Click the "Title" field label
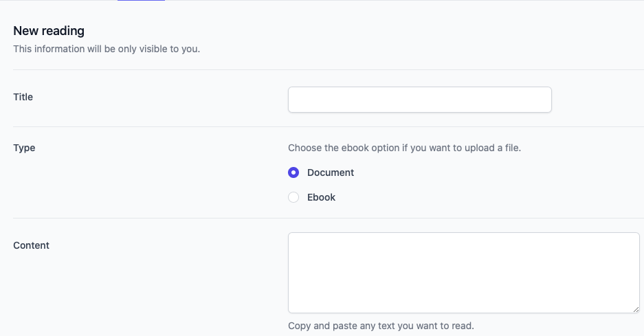 click(x=23, y=97)
